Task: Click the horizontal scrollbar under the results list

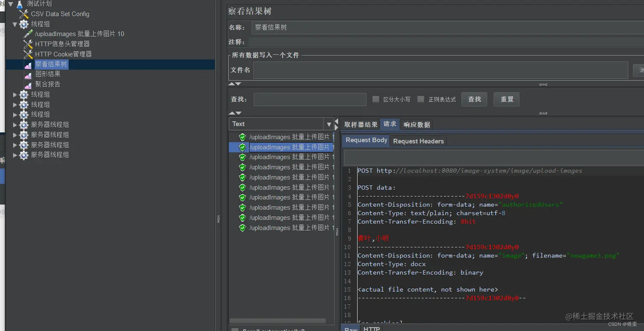Action: coord(278,321)
